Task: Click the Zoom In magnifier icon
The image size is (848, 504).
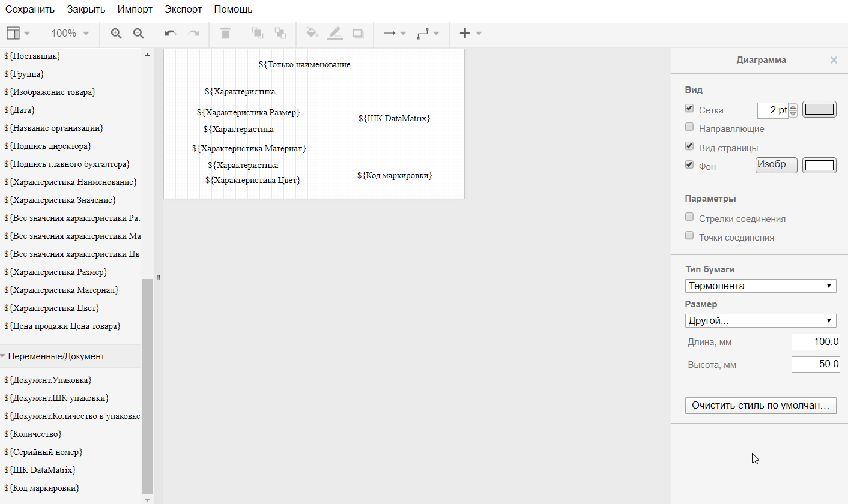Action: [x=117, y=34]
